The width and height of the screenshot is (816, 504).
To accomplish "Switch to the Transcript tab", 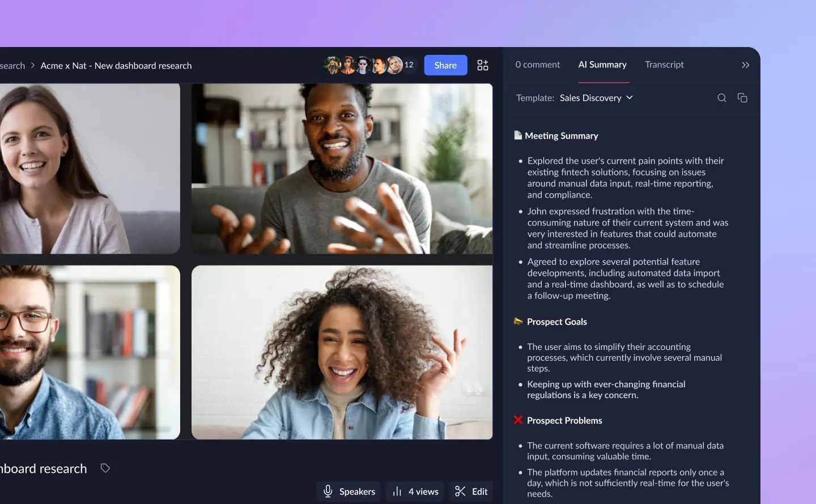I will (664, 65).
